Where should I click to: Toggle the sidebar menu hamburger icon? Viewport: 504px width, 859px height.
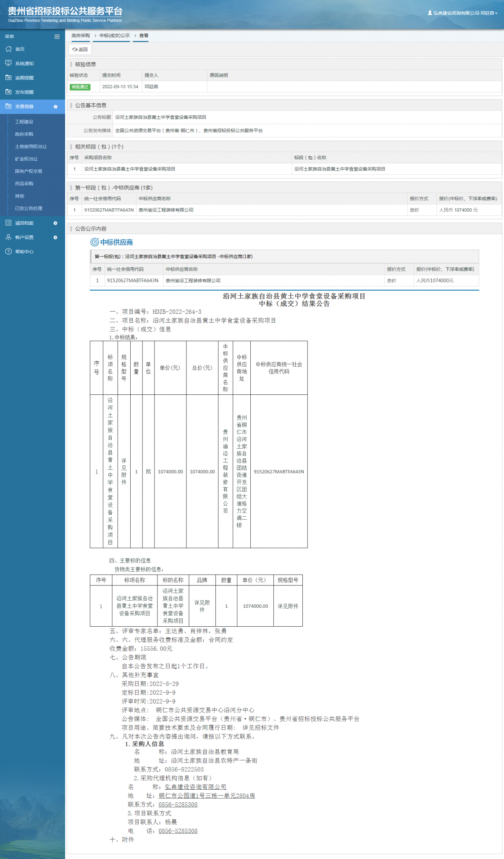coord(57,37)
